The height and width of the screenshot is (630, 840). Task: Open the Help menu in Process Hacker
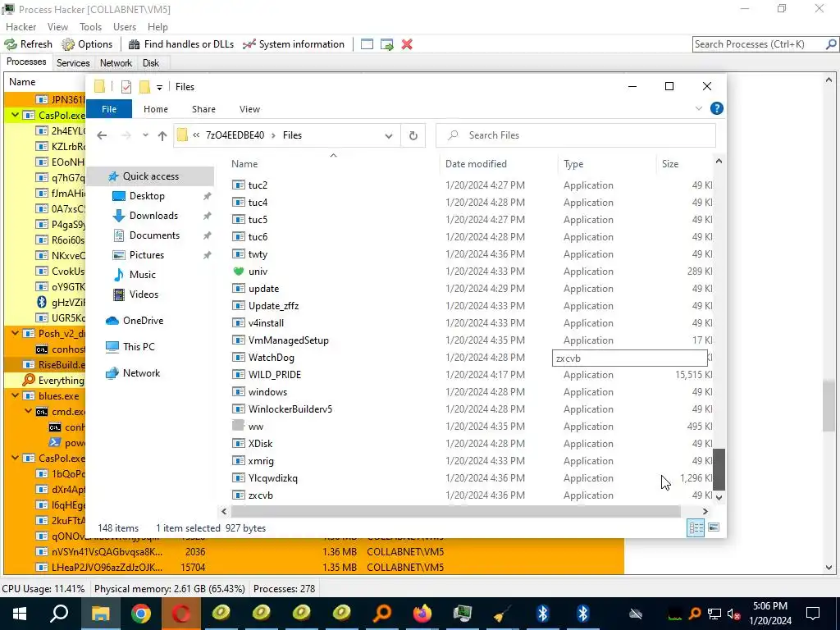[x=157, y=27]
